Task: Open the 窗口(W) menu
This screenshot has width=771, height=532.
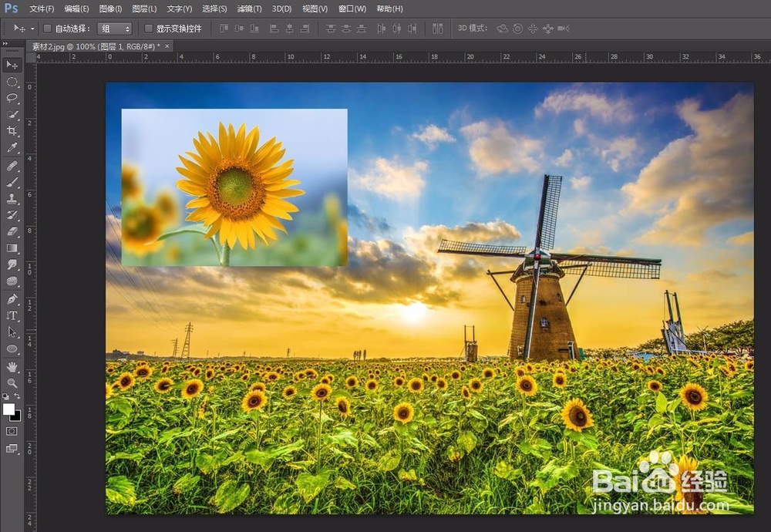Action: pos(352,8)
